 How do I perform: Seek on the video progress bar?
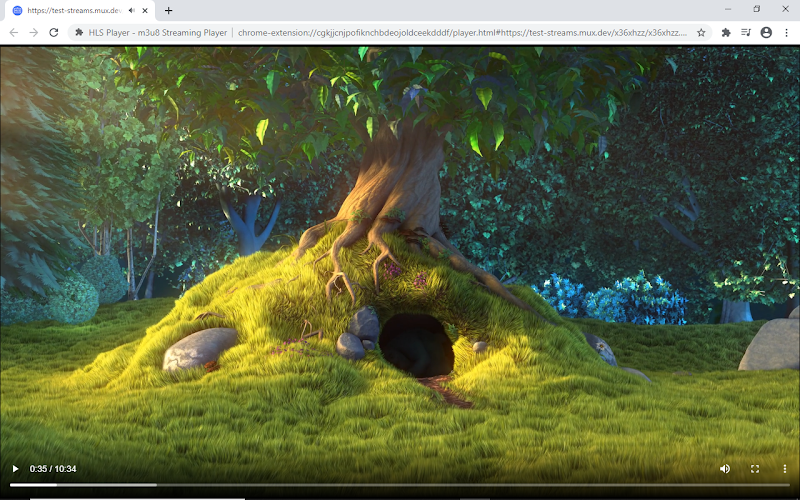(x=399, y=485)
